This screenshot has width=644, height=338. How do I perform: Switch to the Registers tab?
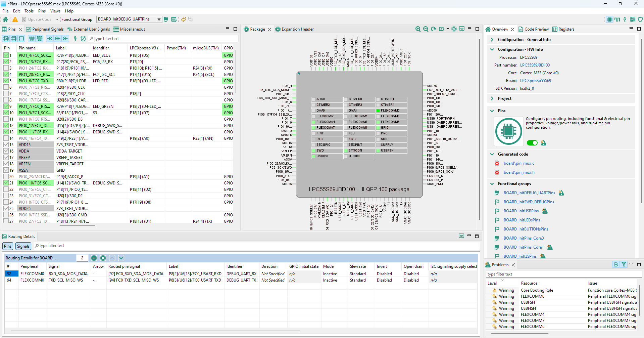pos(563,29)
